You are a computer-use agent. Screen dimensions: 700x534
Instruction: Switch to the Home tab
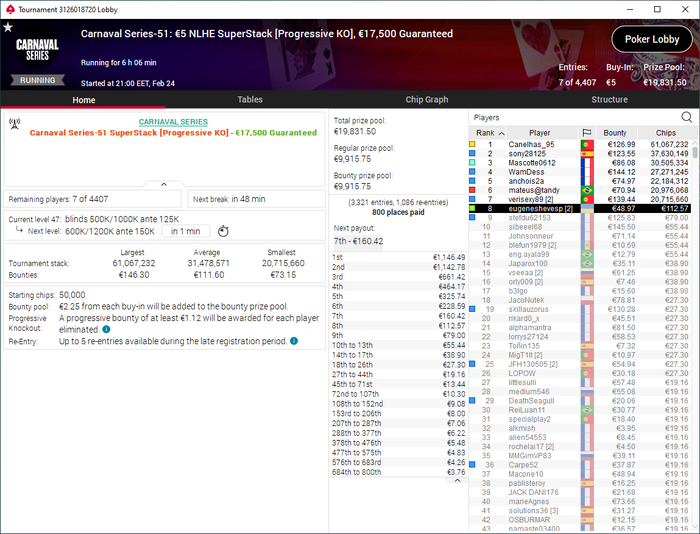point(84,100)
